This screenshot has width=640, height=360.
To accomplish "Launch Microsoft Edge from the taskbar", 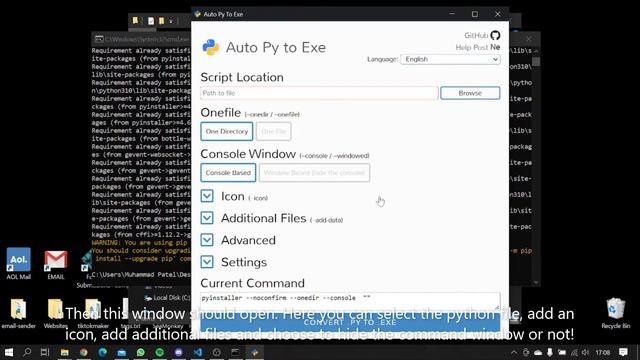I will 102,352.
